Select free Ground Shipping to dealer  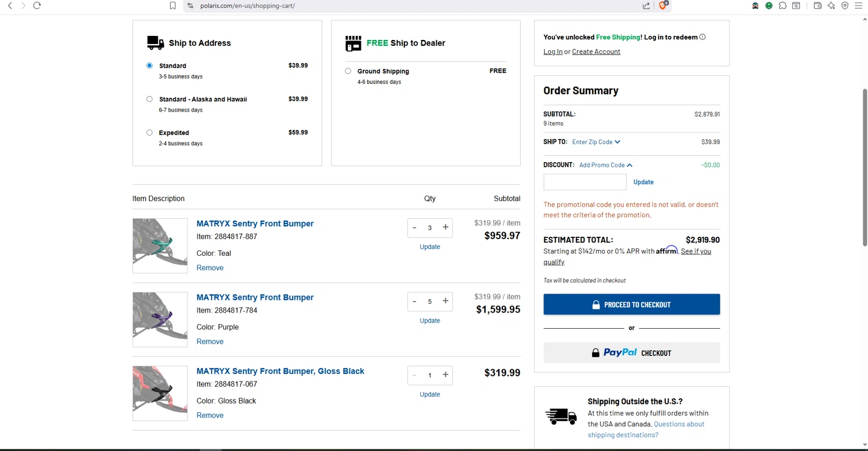click(x=348, y=71)
